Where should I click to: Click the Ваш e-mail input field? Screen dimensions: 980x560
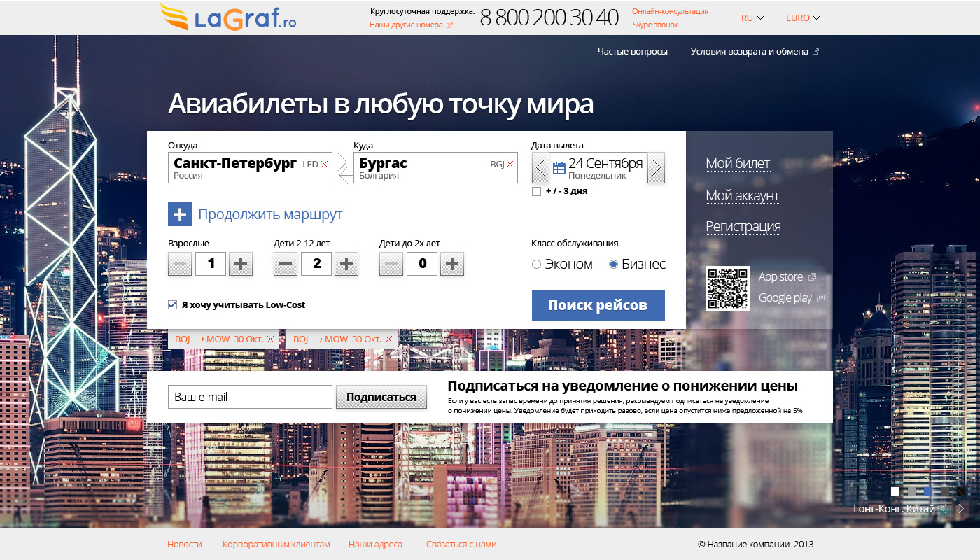point(250,397)
